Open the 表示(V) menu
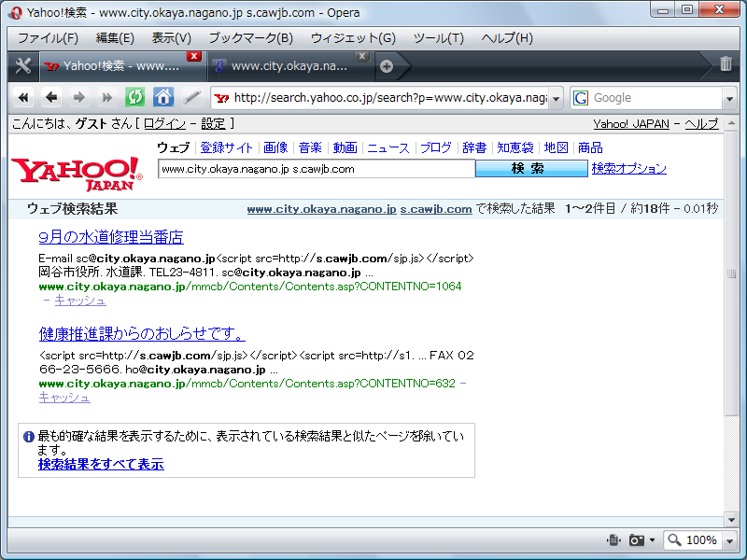Viewport: 747px width, 560px height. point(171,38)
